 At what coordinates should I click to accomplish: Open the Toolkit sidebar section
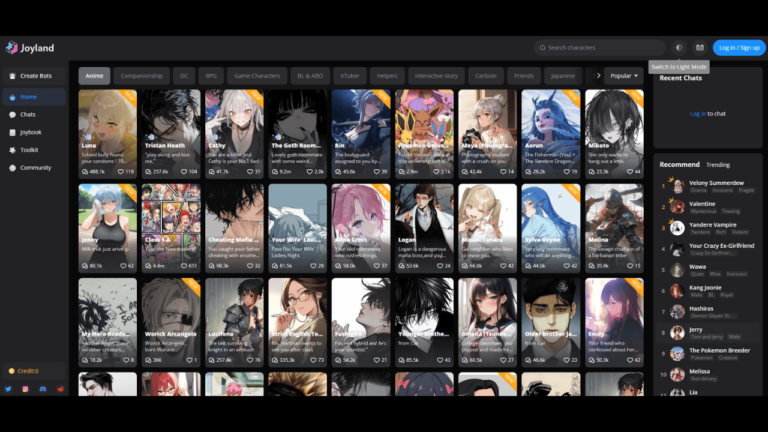(x=29, y=150)
